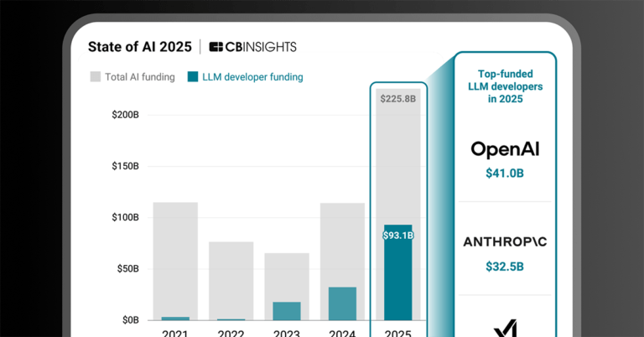The image size is (644, 337).
Task: Click the LLM developer funding legend label
Action: (x=253, y=77)
